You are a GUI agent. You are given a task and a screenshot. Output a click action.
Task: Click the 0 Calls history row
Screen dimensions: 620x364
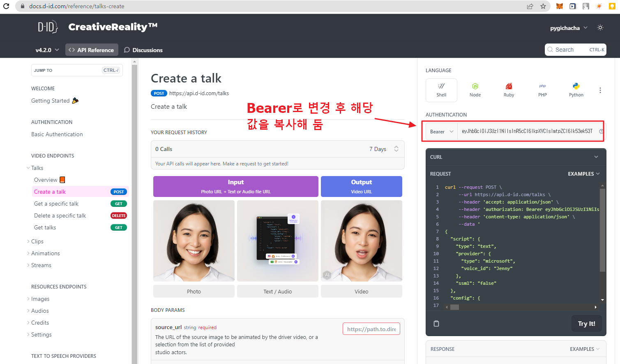(278, 149)
